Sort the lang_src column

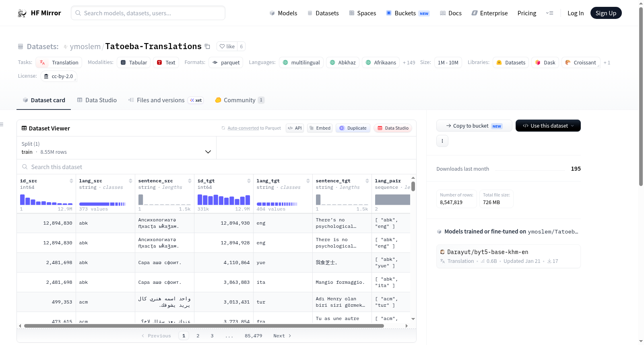pos(130,181)
